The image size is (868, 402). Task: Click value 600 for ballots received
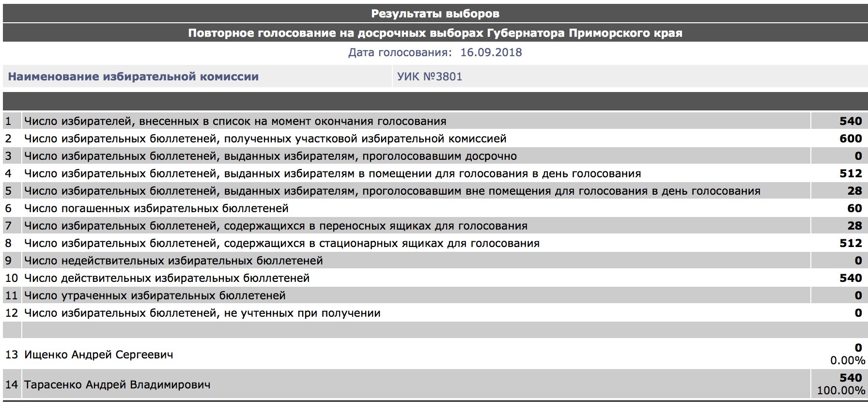[851, 139]
